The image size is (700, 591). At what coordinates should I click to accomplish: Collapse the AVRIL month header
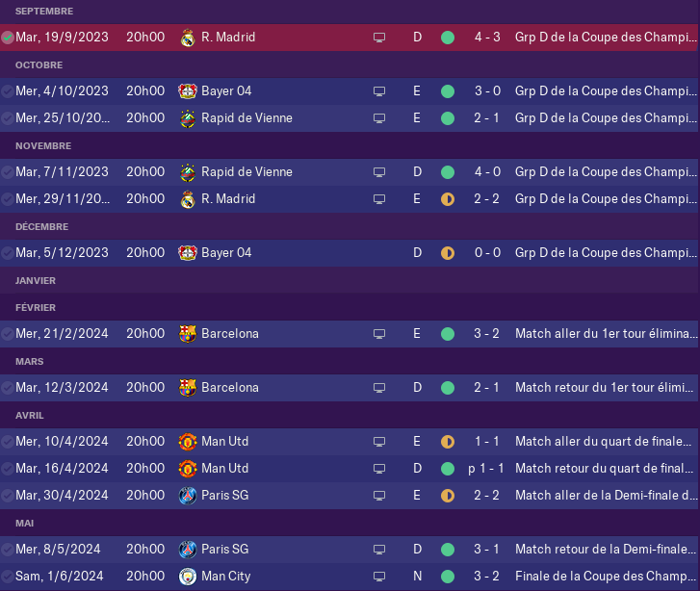coord(30,416)
